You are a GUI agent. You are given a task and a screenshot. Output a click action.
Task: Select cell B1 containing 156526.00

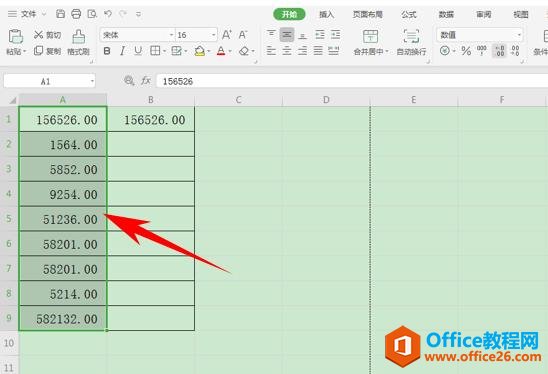pyautogui.click(x=151, y=119)
